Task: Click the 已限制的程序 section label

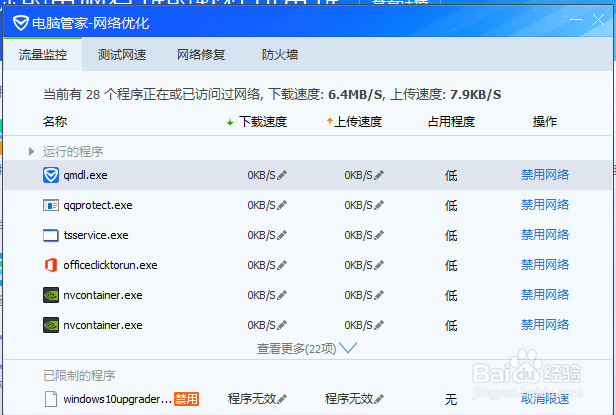Action: pyautogui.click(x=79, y=375)
